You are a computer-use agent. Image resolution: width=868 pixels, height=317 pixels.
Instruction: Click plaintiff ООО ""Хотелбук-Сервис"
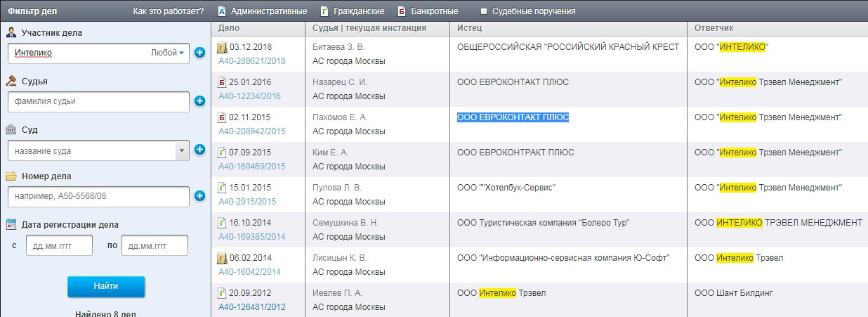tap(506, 188)
